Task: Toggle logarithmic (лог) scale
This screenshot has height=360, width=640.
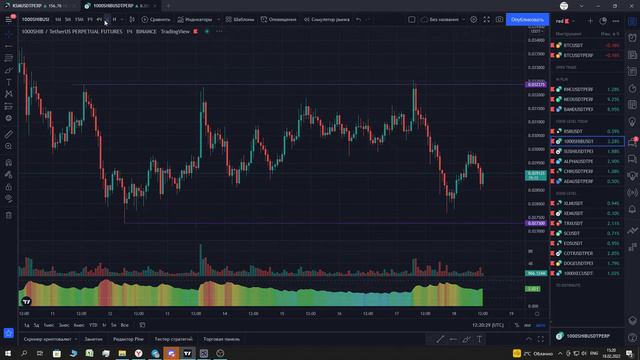Action: point(527,325)
